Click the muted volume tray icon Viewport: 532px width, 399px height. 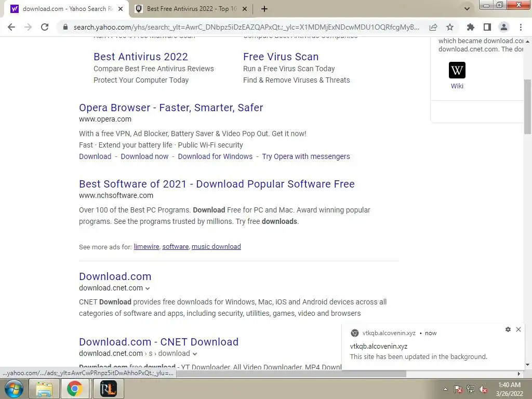(x=483, y=389)
